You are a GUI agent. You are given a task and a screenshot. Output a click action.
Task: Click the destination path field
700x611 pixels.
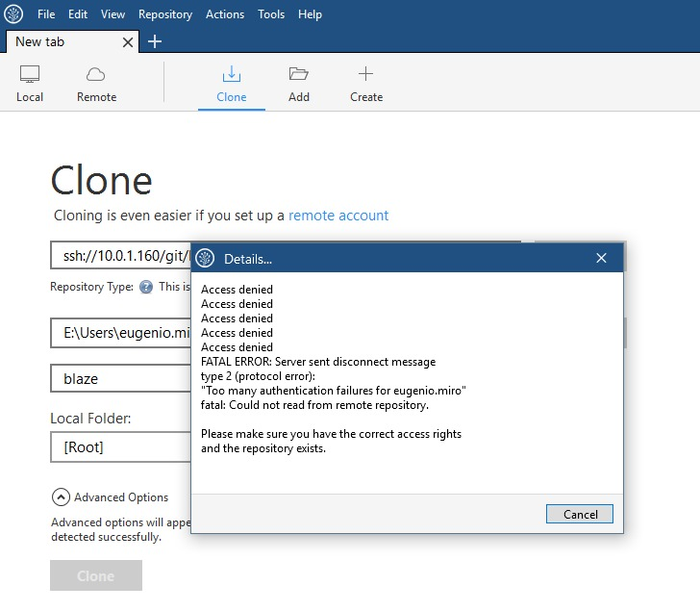click(120, 333)
